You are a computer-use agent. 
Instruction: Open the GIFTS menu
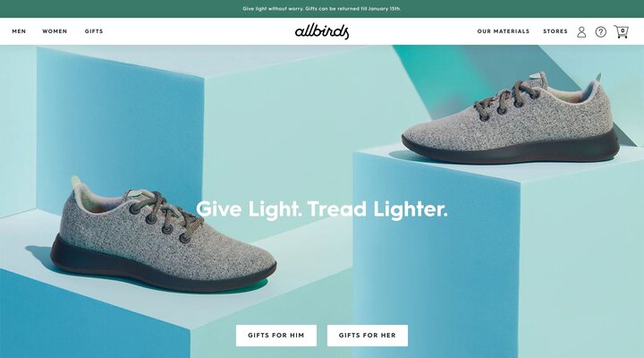coord(94,31)
